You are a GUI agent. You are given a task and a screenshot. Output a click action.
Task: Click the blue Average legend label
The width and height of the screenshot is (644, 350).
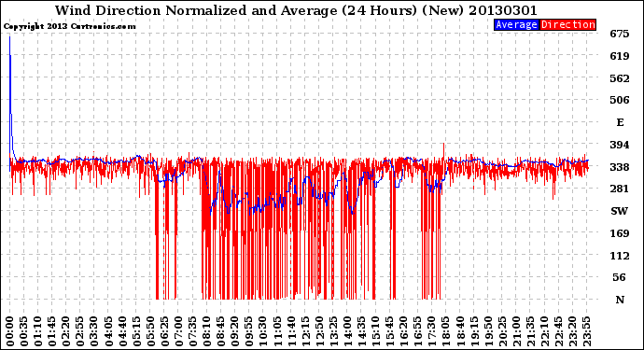(516, 24)
